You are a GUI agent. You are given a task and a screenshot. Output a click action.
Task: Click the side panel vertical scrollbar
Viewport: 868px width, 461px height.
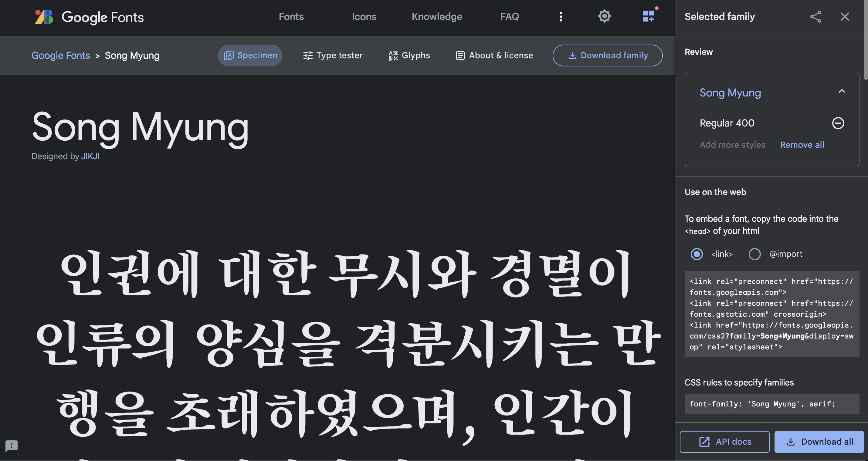click(x=865, y=40)
